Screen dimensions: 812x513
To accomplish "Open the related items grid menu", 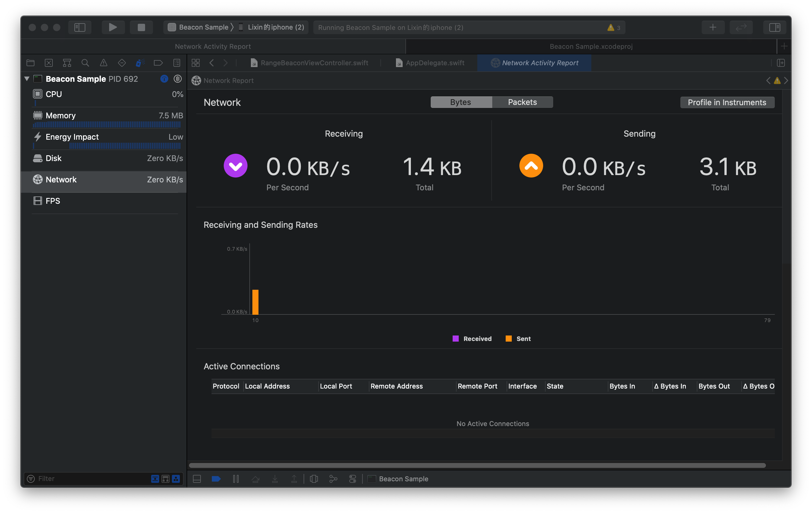I will pyautogui.click(x=196, y=63).
